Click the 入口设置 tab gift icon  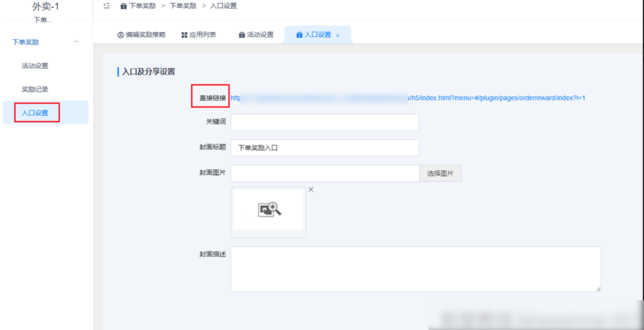click(299, 35)
